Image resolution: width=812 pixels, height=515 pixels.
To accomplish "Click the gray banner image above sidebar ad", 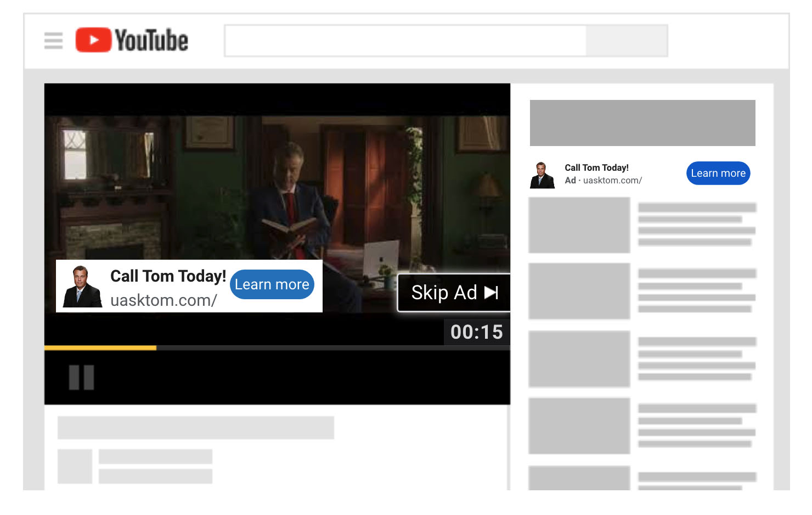I will pyautogui.click(x=642, y=123).
